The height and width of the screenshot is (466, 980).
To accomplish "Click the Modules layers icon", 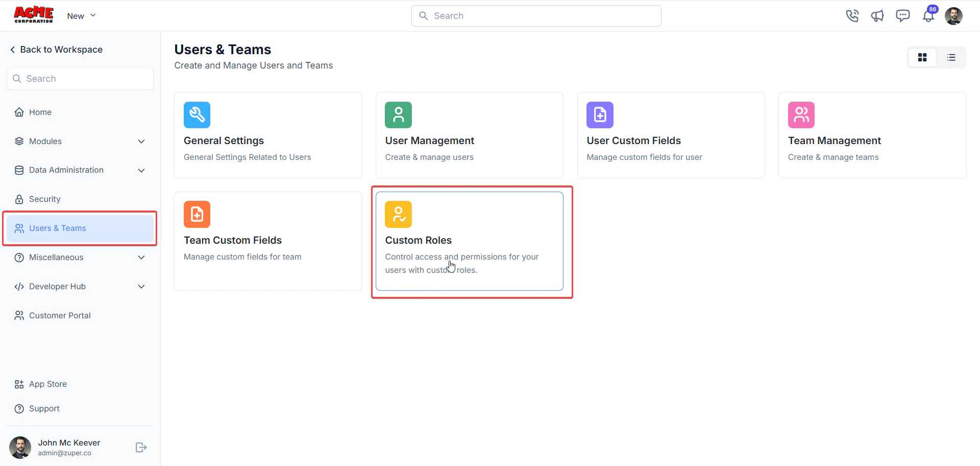I will 19,142.
